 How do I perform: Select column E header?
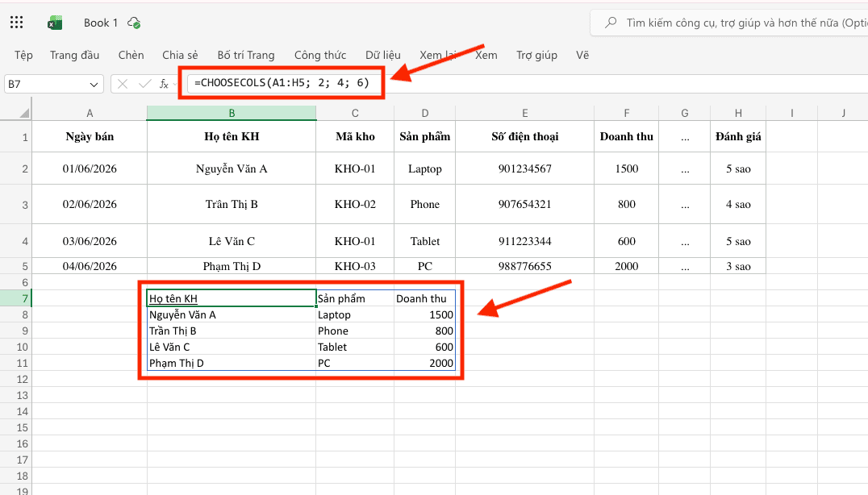[525, 113]
